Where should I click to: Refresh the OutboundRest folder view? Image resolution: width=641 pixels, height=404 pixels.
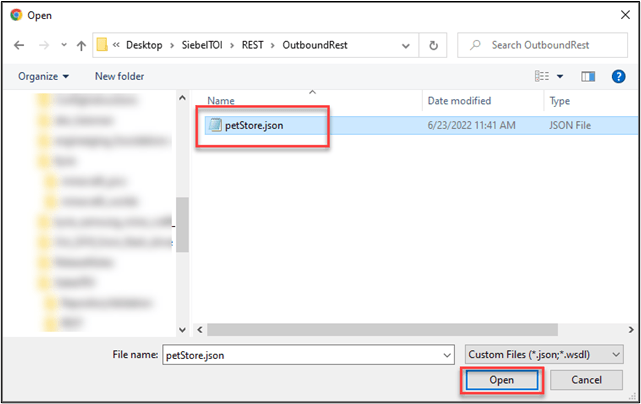coord(433,45)
